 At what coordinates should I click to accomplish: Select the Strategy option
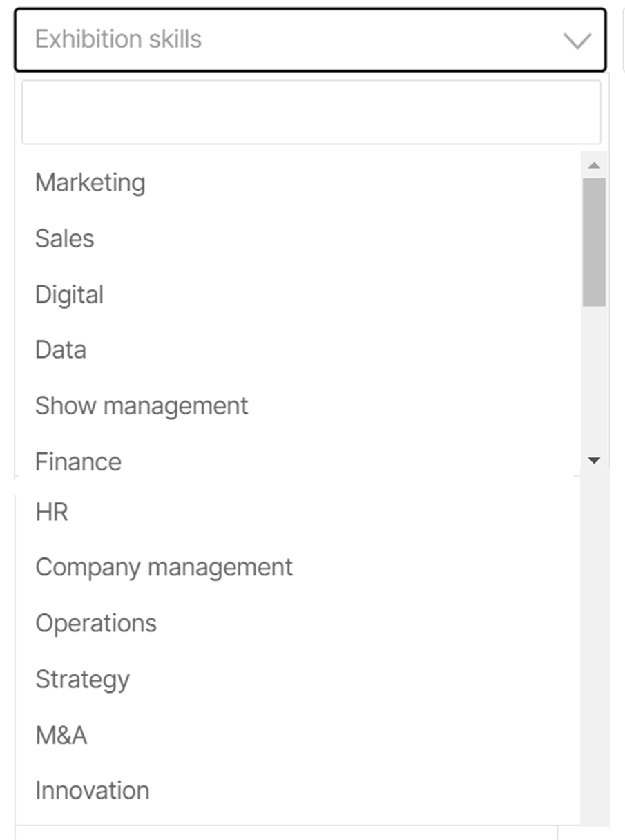coord(83,680)
